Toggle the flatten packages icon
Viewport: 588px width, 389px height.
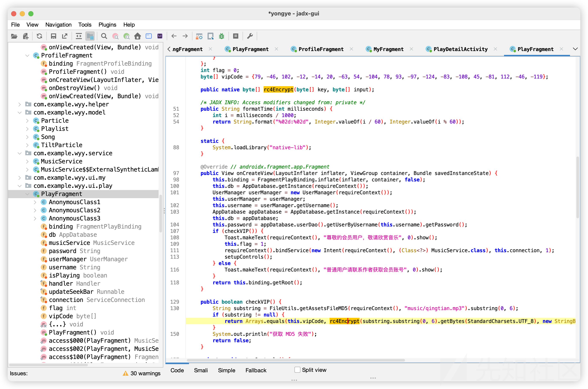pos(90,36)
